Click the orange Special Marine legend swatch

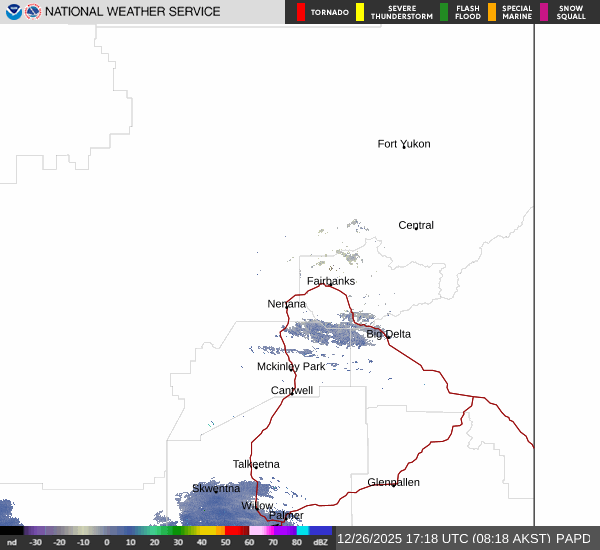click(491, 12)
